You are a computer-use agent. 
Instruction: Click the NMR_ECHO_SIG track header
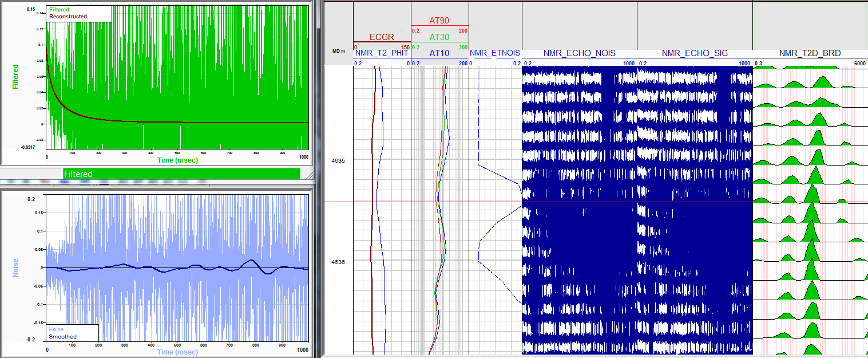coord(695,53)
